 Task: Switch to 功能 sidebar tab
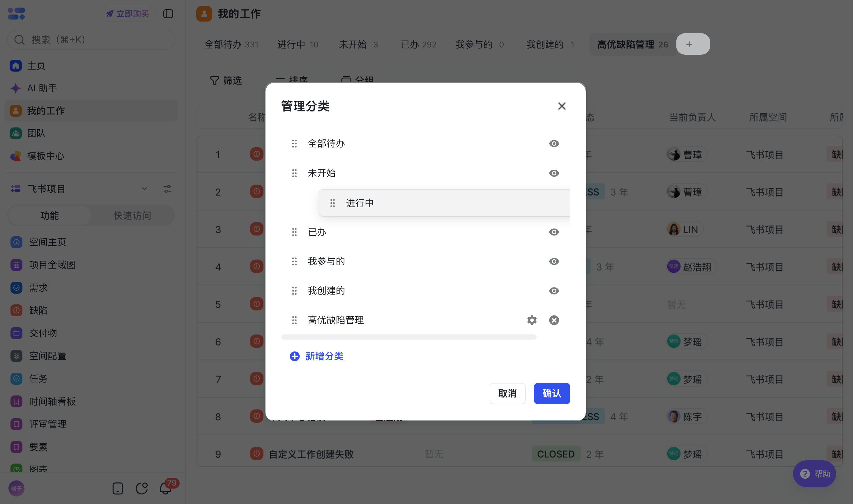click(49, 215)
